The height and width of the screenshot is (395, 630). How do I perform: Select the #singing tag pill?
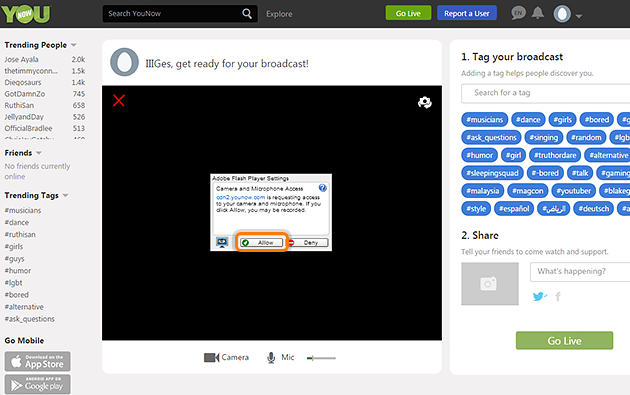[544, 137]
